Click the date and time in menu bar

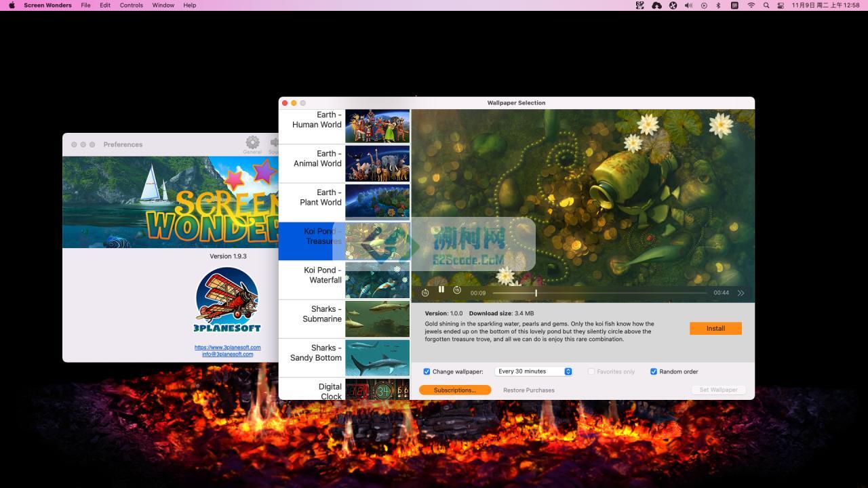click(x=825, y=5)
